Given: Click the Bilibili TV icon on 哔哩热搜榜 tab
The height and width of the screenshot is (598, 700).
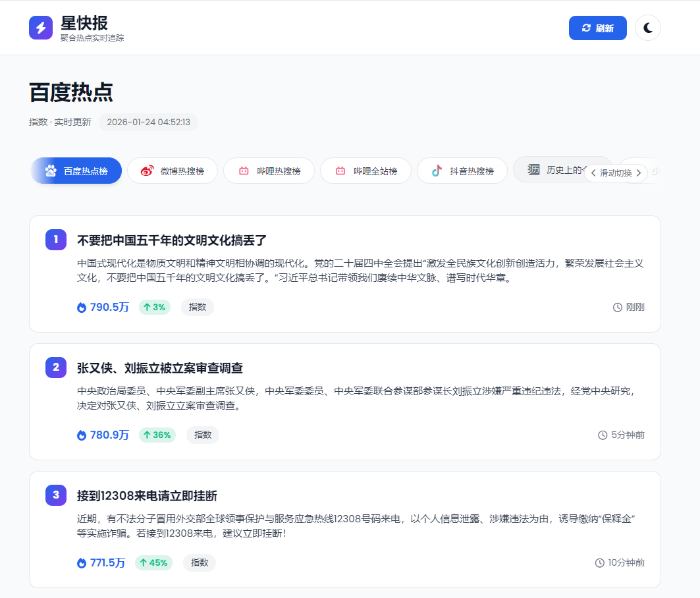Looking at the screenshot, I should [244, 171].
